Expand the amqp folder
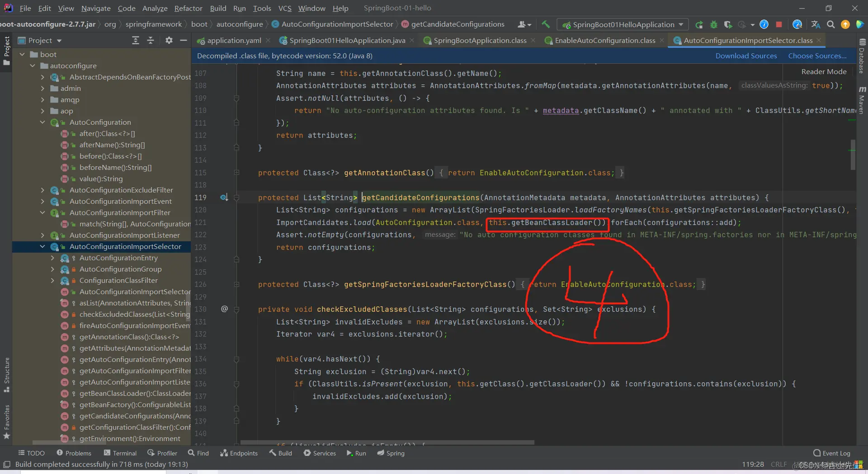868x474 pixels. click(42, 99)
